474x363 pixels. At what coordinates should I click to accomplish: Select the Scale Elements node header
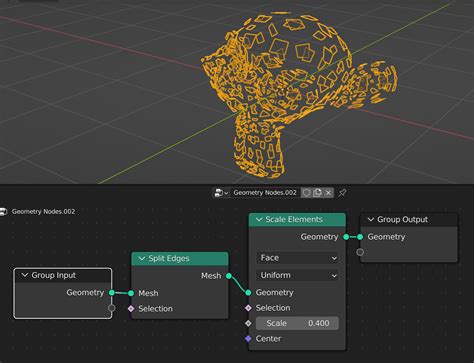[x=297, y=220]
